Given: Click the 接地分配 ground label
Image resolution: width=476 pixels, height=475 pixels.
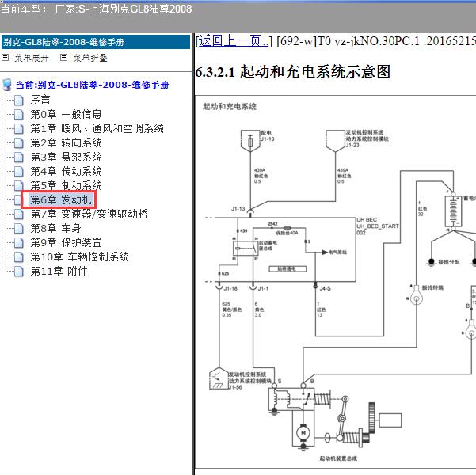Looking at the screenshot, I should coord(449,261).
